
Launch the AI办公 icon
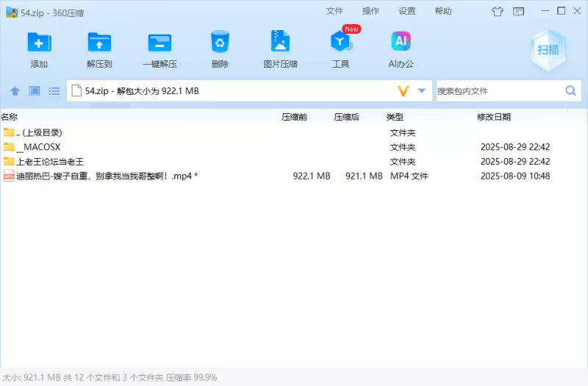coord(401,41)
